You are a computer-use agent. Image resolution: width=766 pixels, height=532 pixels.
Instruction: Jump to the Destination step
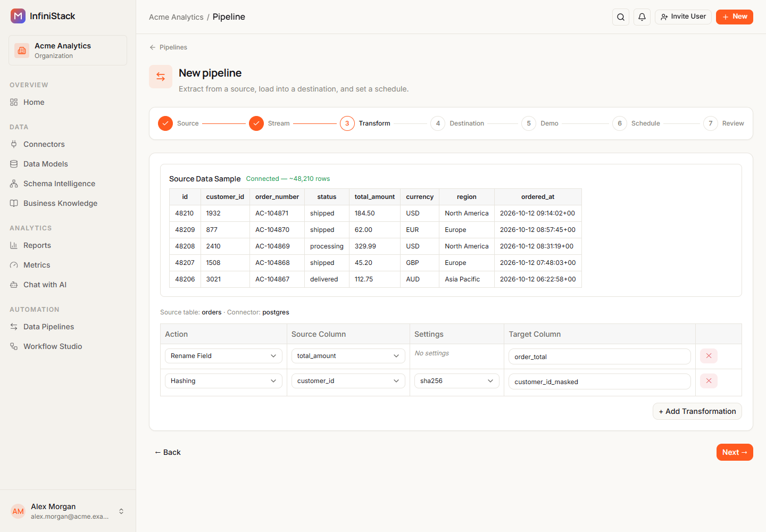pos(457,123)
